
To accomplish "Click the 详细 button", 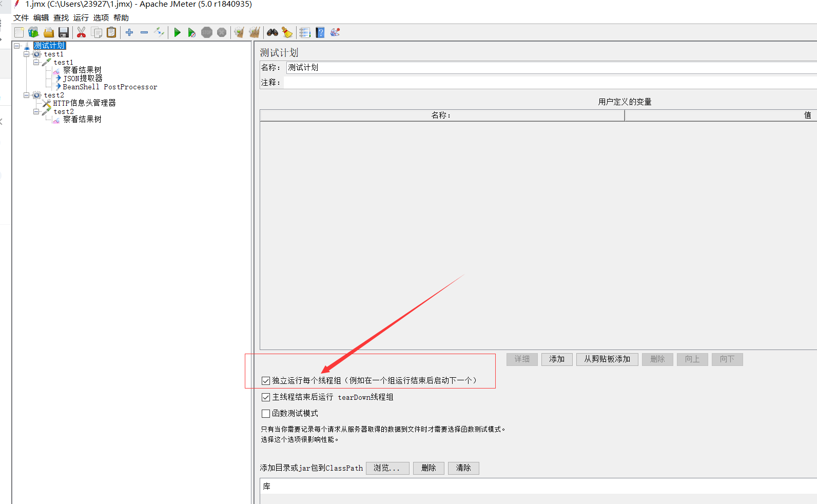I will click(522, 359).
